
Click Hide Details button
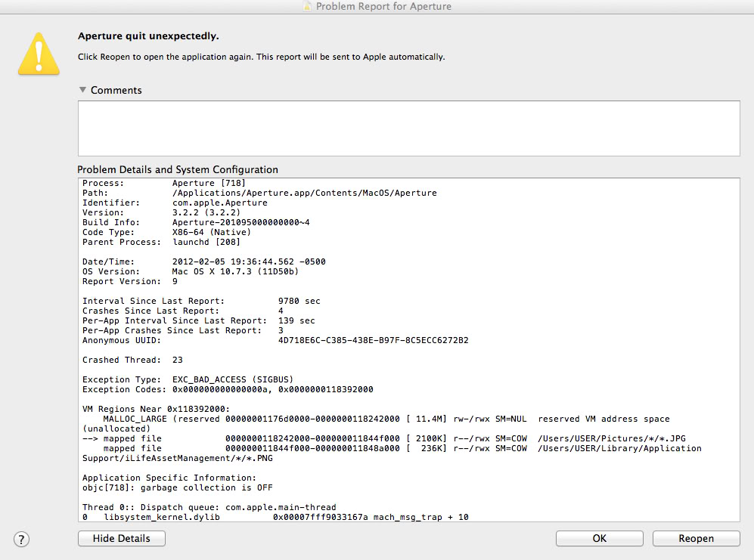coord(122,538)
